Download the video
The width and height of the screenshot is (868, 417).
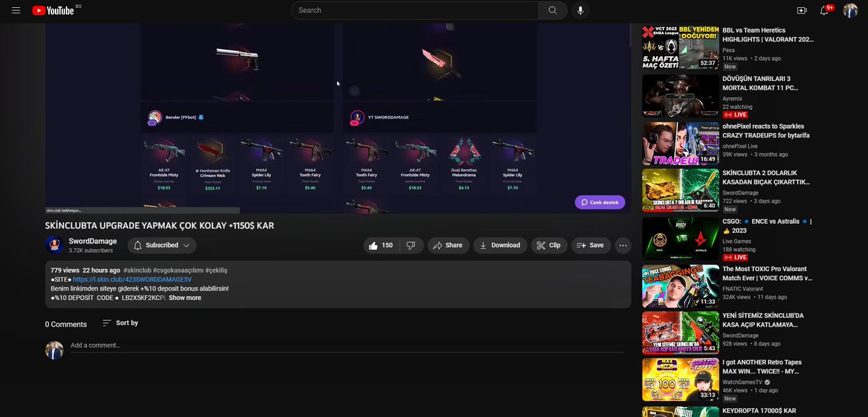pos(500,245)
